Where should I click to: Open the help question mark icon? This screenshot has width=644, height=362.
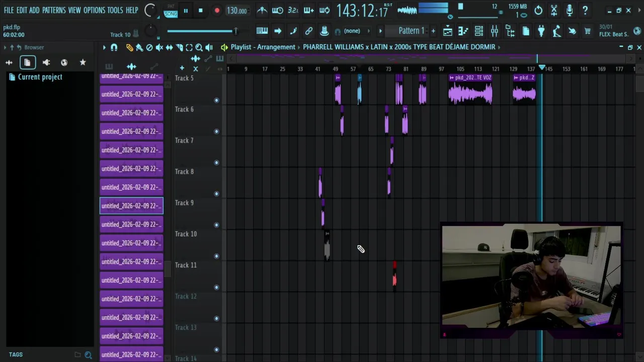tap(585, 10)
